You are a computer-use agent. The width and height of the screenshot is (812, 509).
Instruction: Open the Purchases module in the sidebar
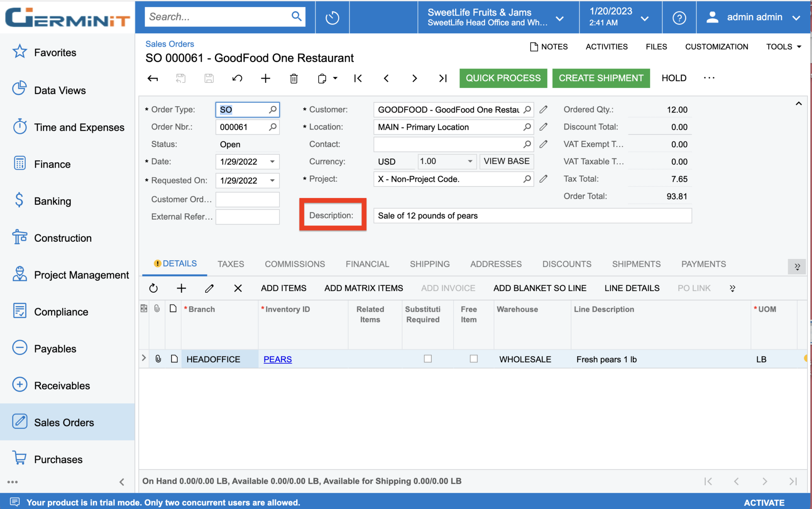coord(58,459)
